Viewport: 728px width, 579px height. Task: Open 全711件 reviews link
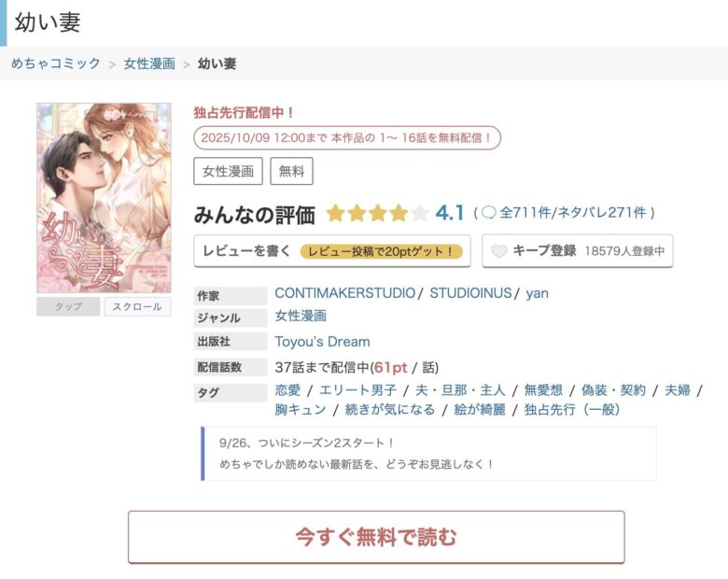525,213
